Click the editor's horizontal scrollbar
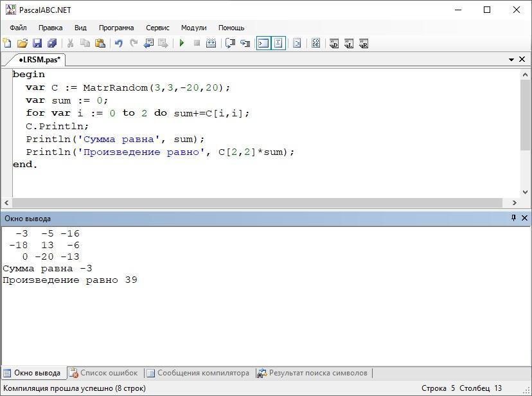This screenshot has height=396, width=532. 257,203
